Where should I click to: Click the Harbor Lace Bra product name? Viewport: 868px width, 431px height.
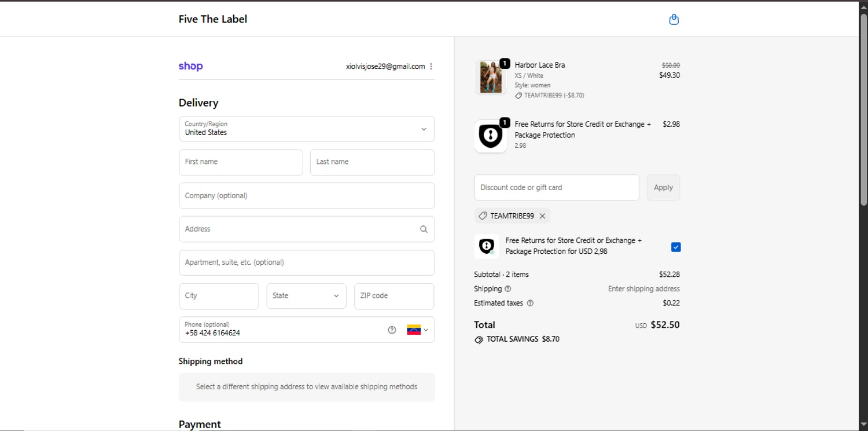(540, 65)
